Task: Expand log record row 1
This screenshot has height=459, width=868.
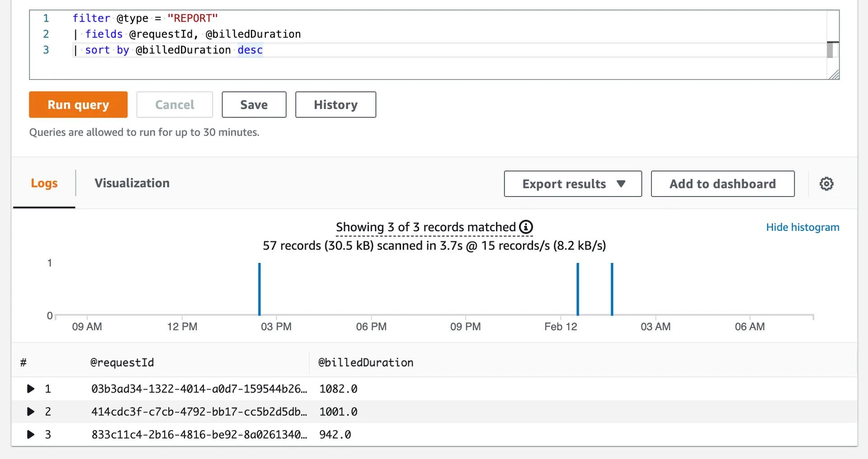Action: 31,389
